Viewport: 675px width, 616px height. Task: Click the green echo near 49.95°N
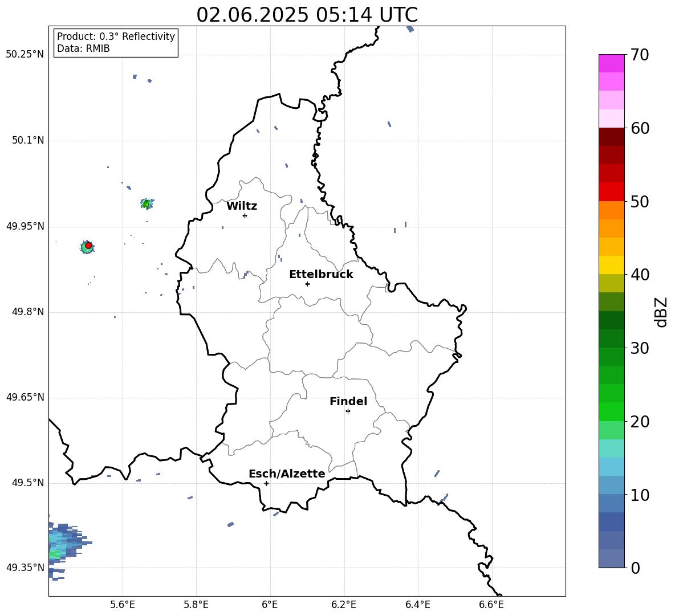tap(147, 203)
